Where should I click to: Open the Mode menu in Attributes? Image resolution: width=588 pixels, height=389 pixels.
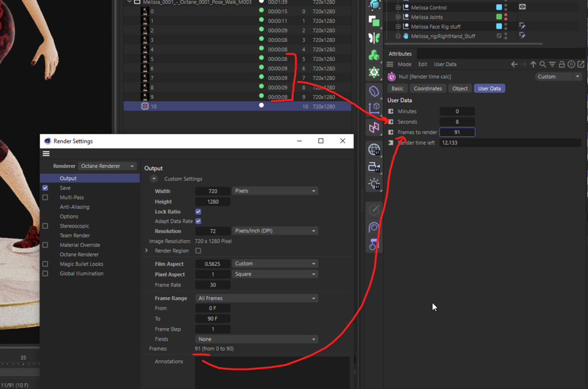405,64
